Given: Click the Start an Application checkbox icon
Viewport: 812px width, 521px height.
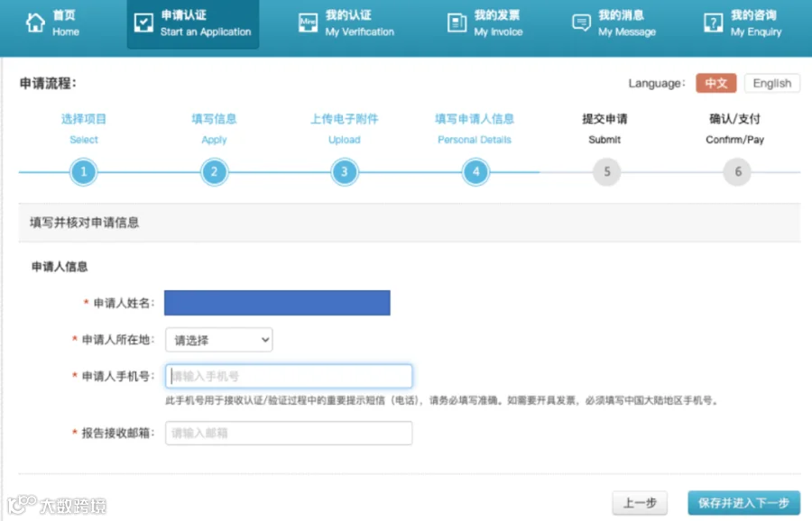Looking at the screenshot, I should click(143, 23).
